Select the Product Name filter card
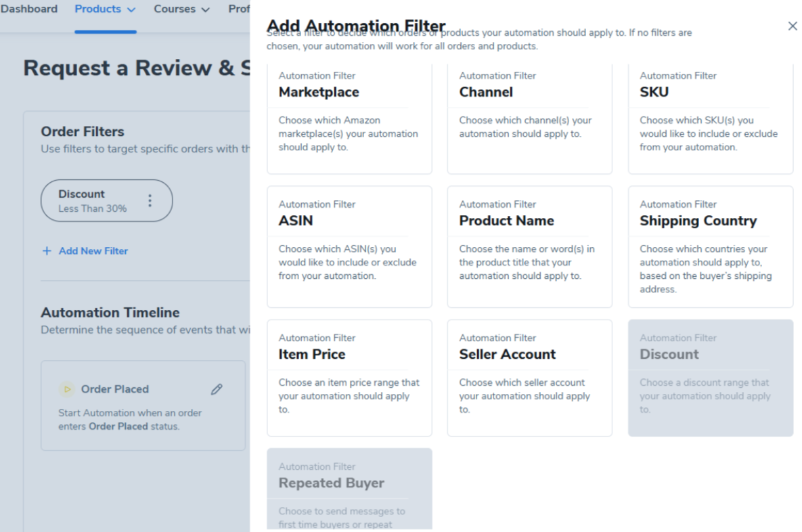 [529, 247]
